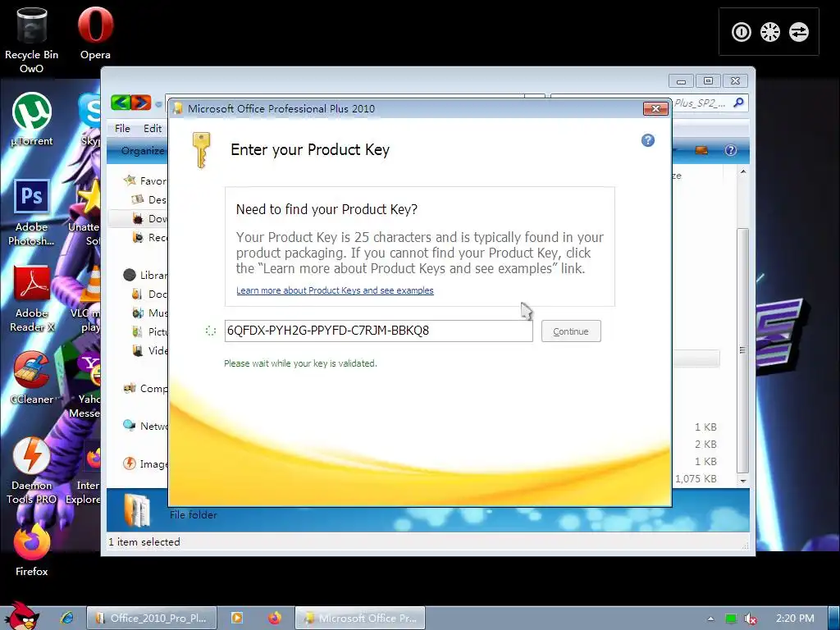Click Organize in the Explorer toolbar

143,151
